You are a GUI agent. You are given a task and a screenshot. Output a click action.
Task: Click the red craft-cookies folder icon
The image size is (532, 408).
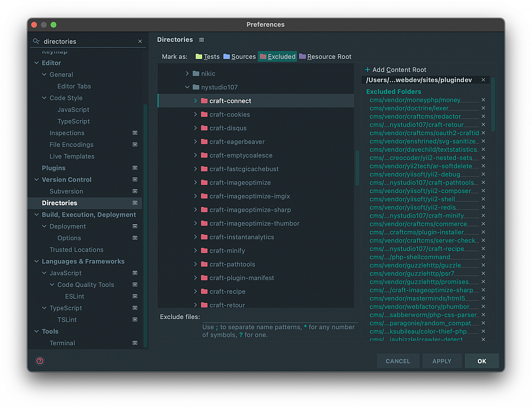[204, 115]
